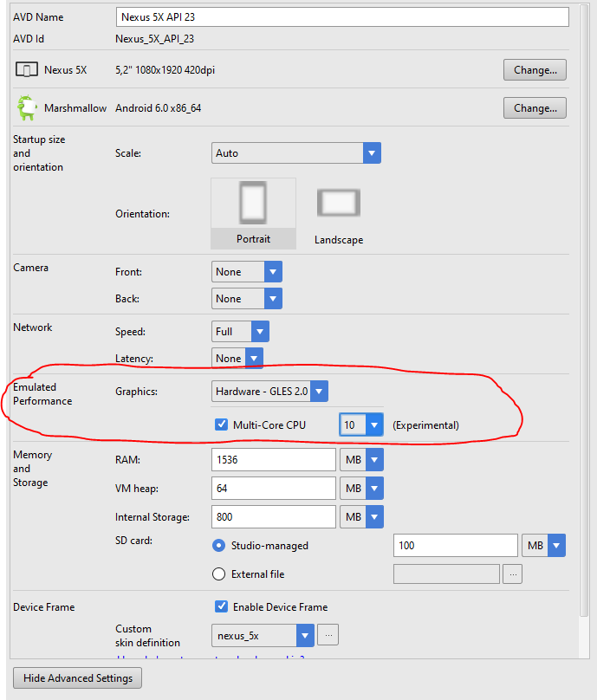597x700 pixels.
Task: Edit the Studio-managed SD card size field
Action: point(456,546)
